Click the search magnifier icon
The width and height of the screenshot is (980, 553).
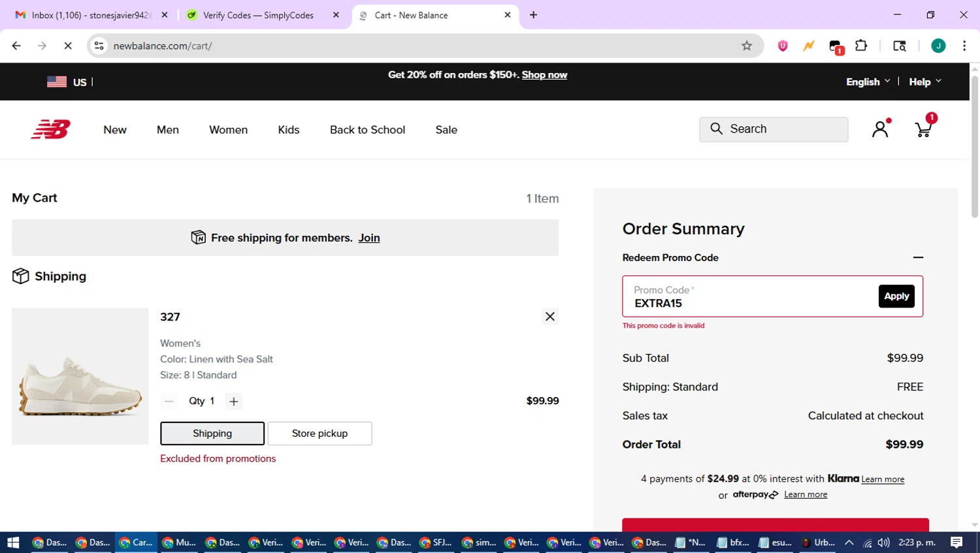click(x=716, y=129)
